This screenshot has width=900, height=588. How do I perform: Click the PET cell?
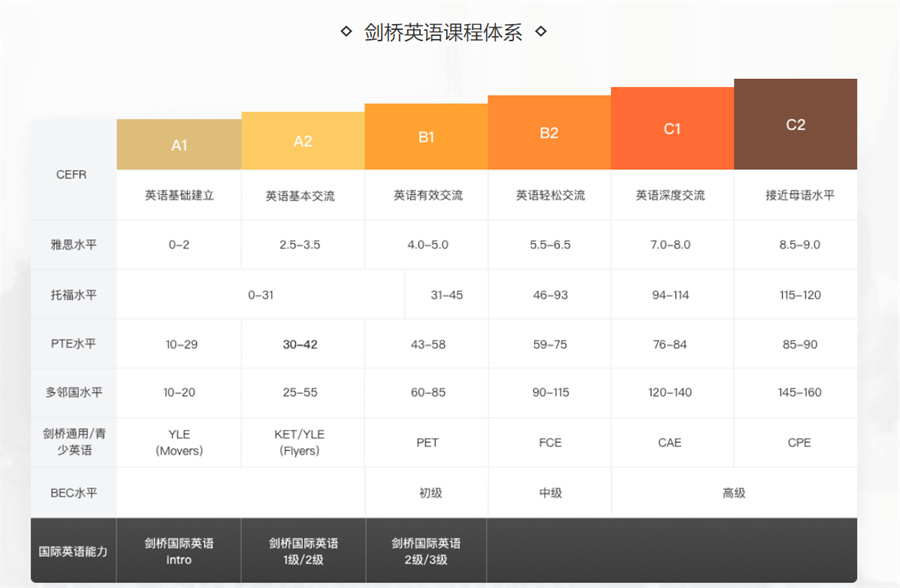click(428, 443)
